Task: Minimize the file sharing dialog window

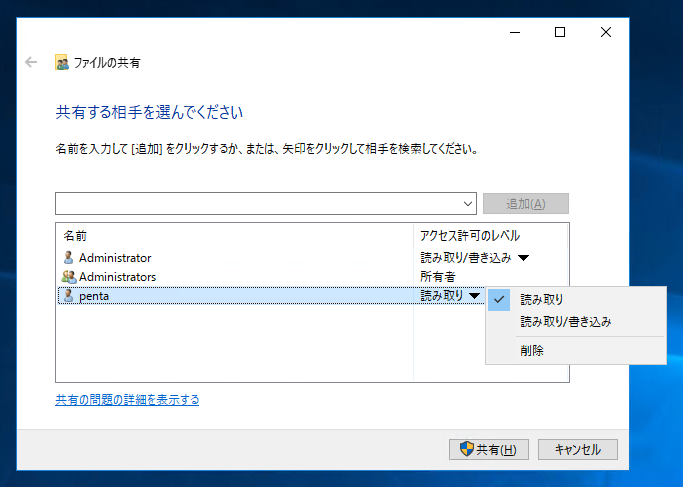Action: click(x=515, y=32)
